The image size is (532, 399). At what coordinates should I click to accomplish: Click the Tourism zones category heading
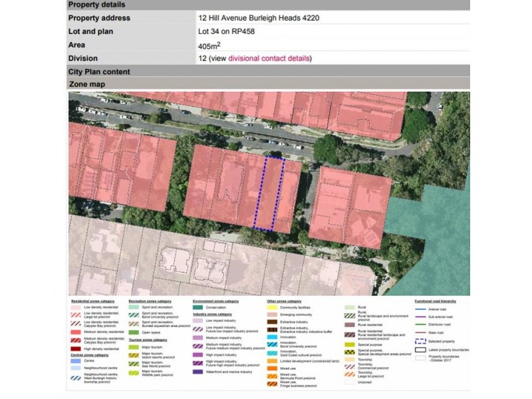point(148,340)
